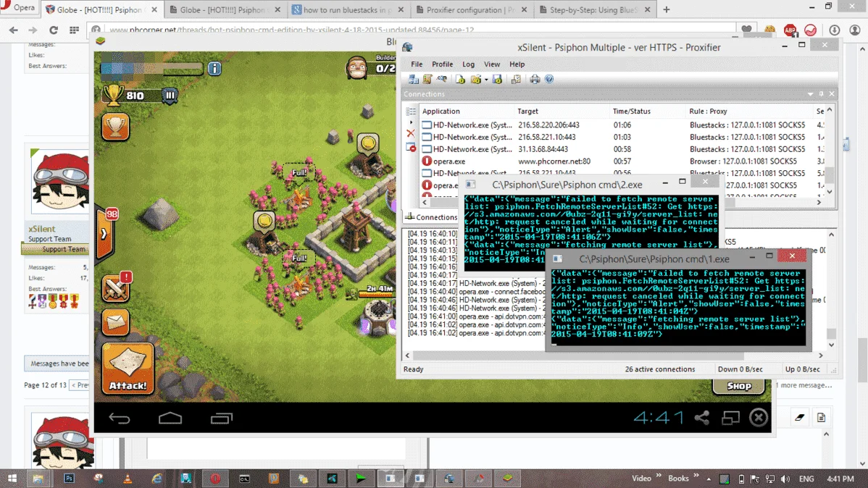
Task: Switch to Proxifier configuration browser tab
Action: 471,9
